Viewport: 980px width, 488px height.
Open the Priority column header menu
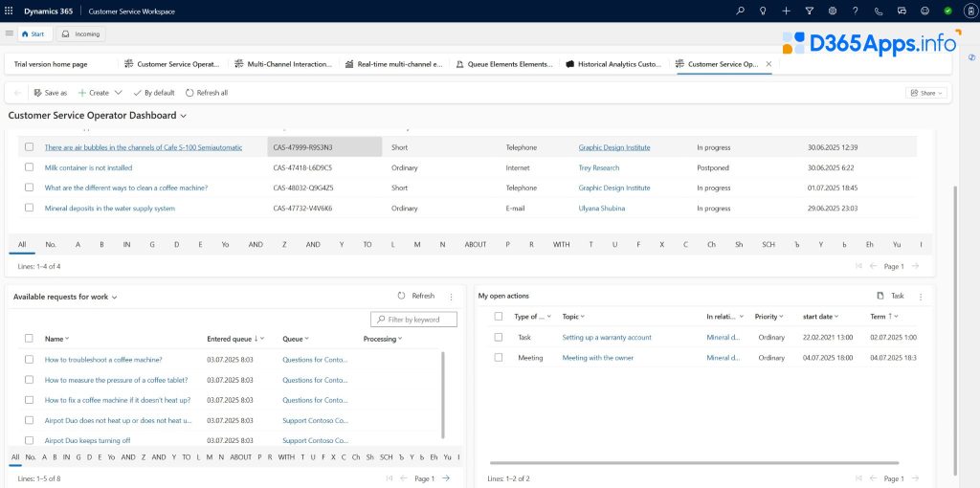pyautogui.click(x=768, y=317)
